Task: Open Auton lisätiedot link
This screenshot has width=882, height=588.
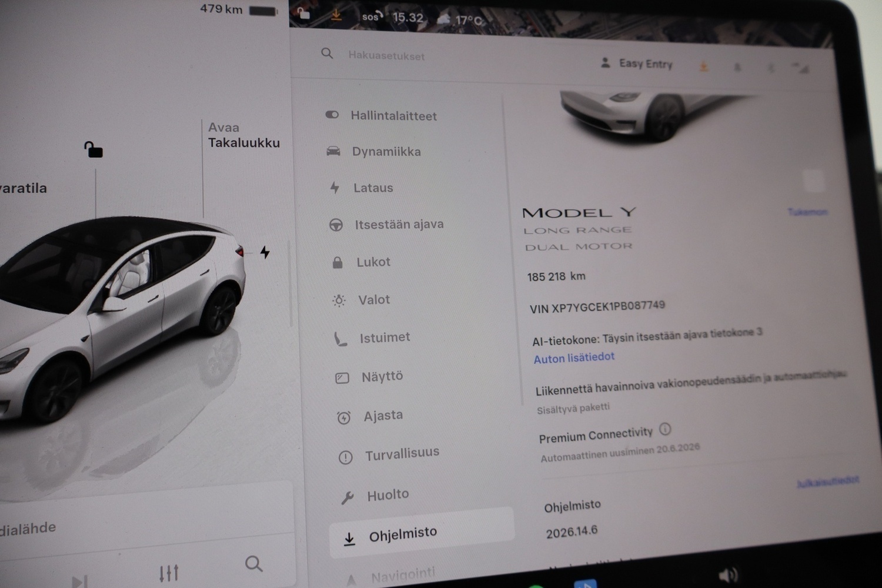Action: [x=574, y=358]
